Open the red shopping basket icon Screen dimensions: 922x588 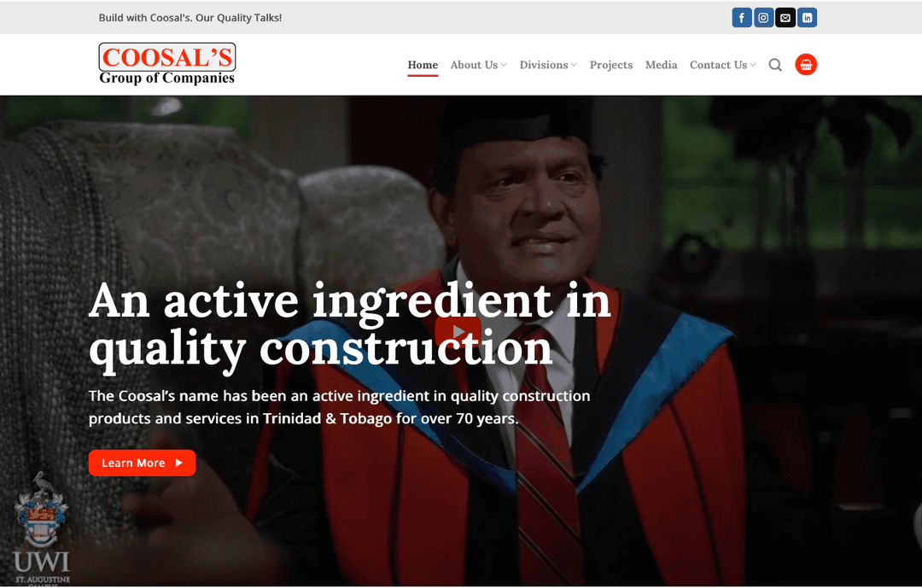tap(806, 65)
